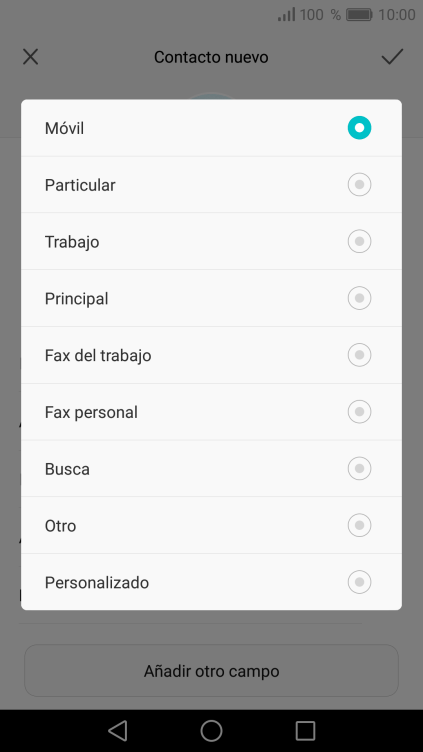Choose the Principal radio option
423x752 pixels.
click(359, 298)
